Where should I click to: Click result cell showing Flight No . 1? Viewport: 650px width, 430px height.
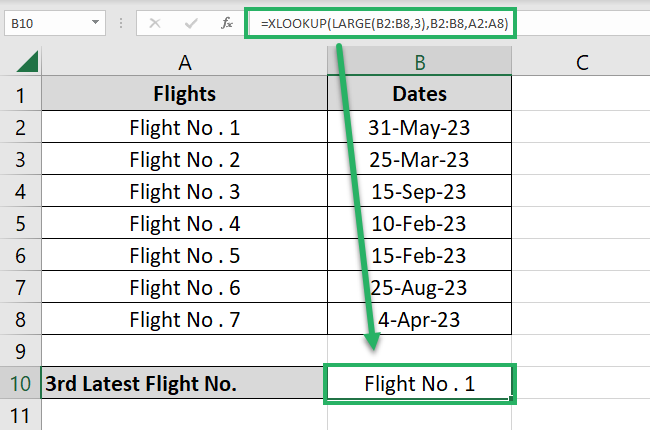point(420,384)
